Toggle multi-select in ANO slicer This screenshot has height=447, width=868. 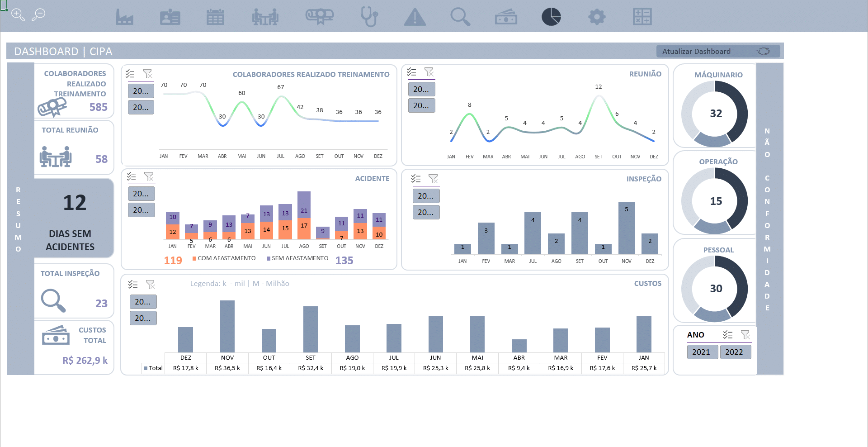pos(728,335)
